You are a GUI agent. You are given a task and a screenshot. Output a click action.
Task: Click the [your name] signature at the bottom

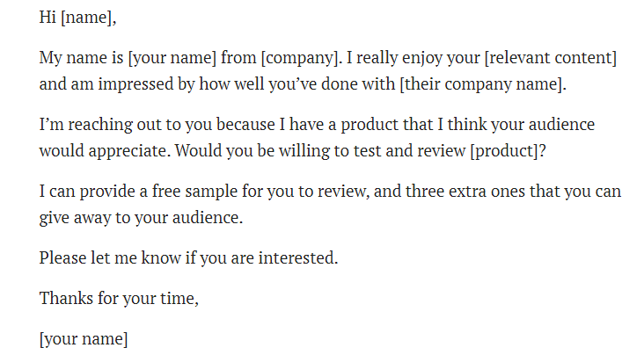[84, 339]
